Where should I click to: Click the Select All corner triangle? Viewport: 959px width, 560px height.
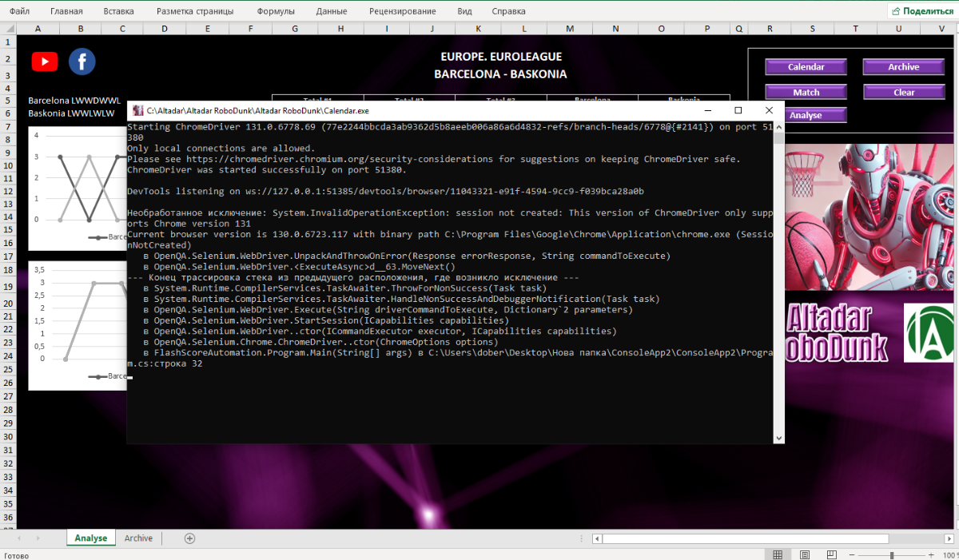[x=8, y=29]
